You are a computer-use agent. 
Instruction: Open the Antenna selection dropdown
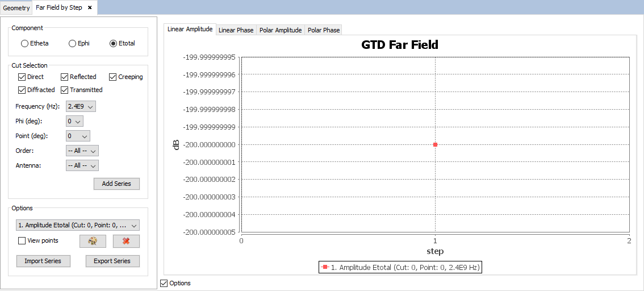pyautogui.click(x=82, y=165)
